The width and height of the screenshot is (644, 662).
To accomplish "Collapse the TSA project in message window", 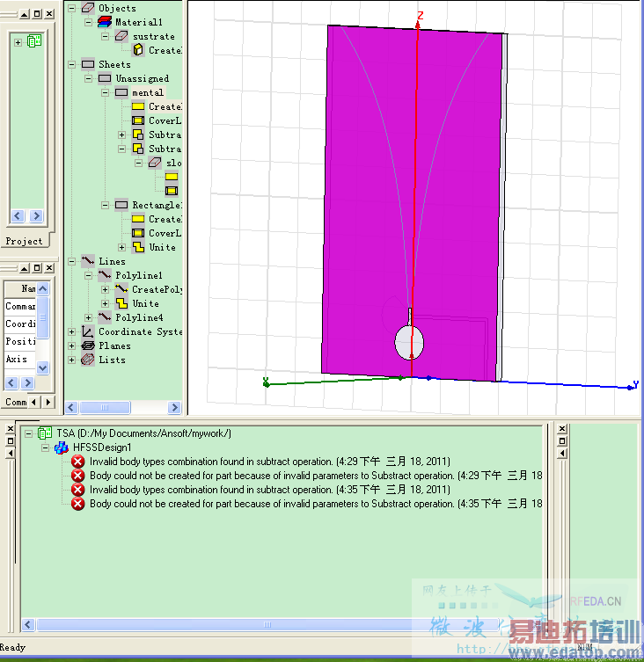I will pyautogui.click(x=29, y=433).
